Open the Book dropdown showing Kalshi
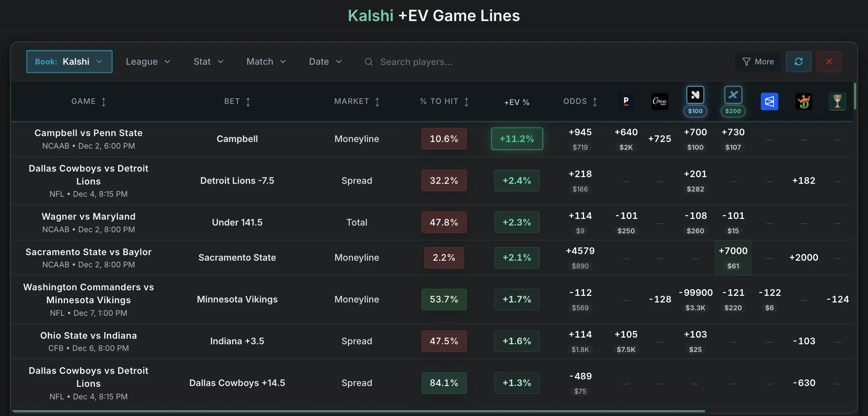Viewport: 868px width, 416px height. pyautogui.click(x=69, y=61)
